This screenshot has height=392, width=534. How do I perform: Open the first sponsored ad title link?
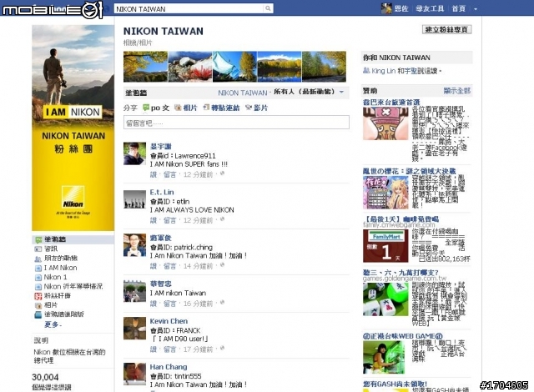click(x=391, y=102)
